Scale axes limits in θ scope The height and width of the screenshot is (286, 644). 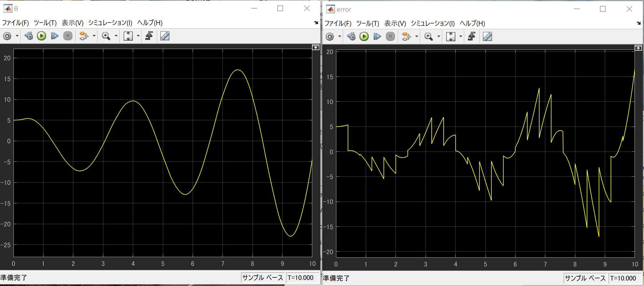pyautogui.click(x=128, y=36)
